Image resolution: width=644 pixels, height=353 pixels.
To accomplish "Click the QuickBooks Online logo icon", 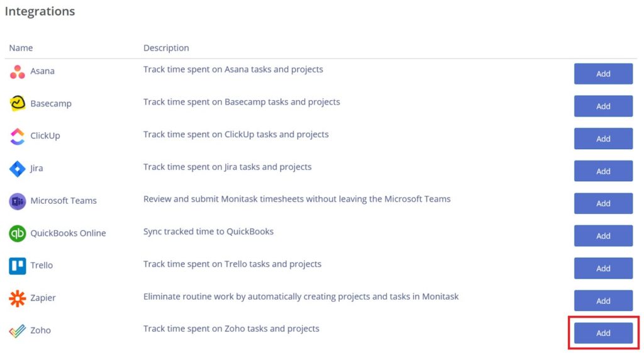I will point(18,233).
